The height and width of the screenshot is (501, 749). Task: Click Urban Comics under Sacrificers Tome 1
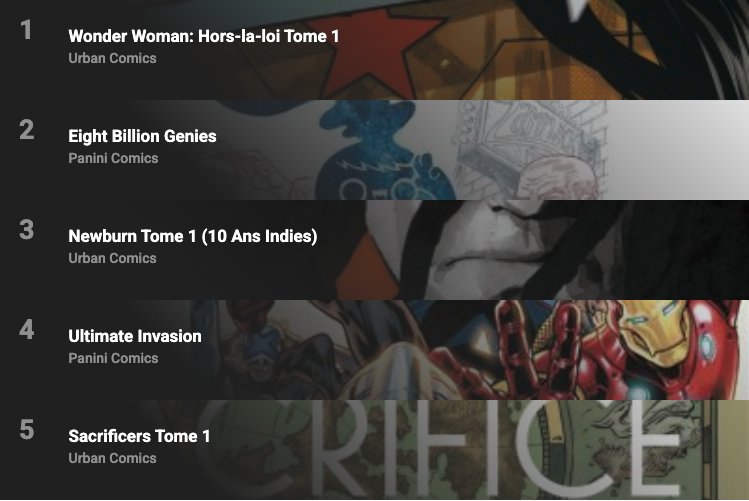112,458
